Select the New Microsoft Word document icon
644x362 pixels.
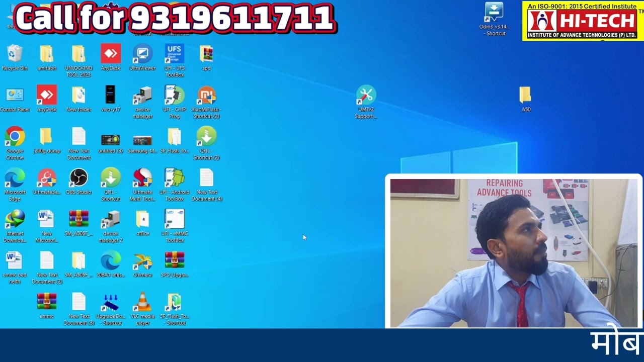pos(46,226)
